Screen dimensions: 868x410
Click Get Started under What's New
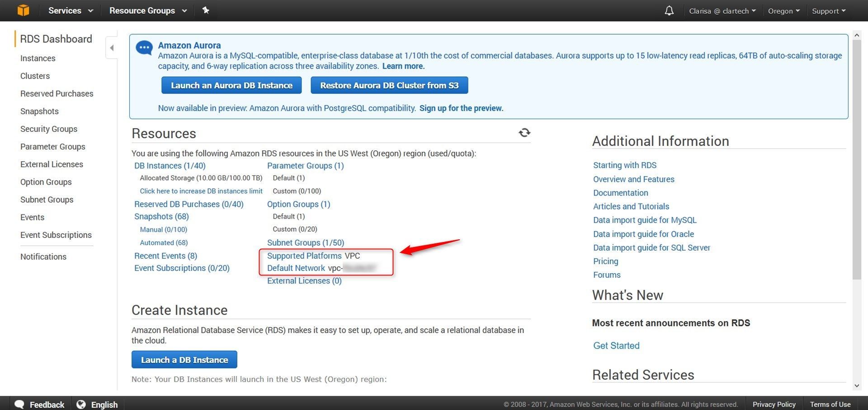tap(616, 345)
